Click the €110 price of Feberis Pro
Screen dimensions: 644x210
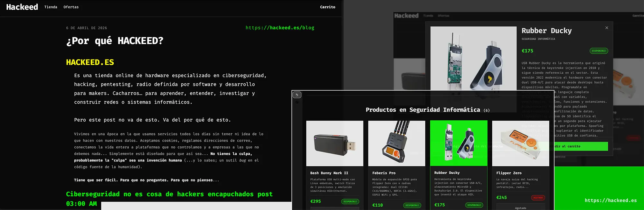point(377,205)
